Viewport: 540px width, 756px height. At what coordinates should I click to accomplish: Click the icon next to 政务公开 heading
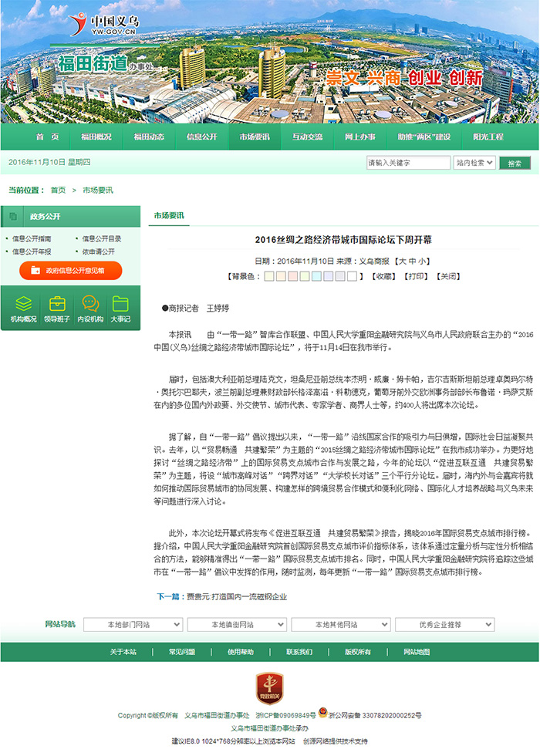pyautogui.click(x=13, y=217)
